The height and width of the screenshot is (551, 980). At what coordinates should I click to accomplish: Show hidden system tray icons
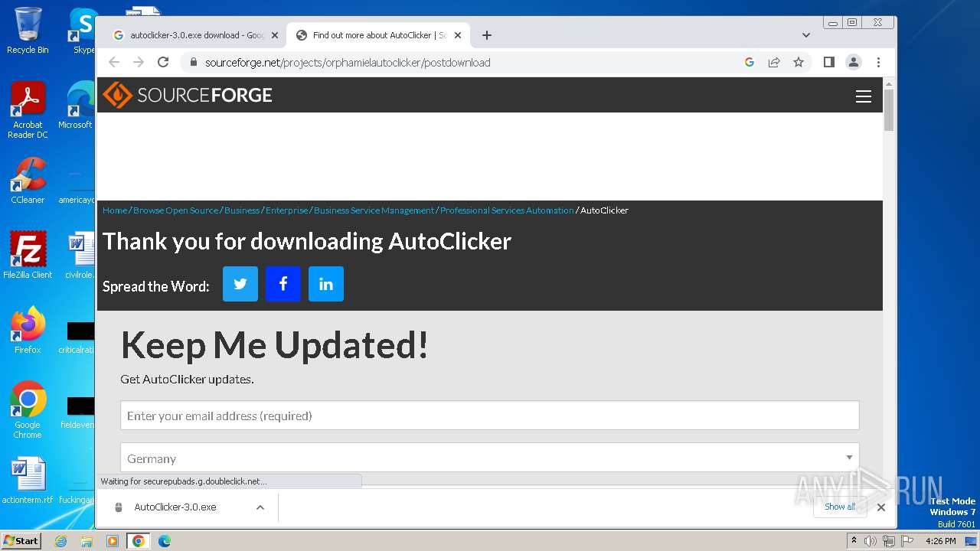pos(854,541)
